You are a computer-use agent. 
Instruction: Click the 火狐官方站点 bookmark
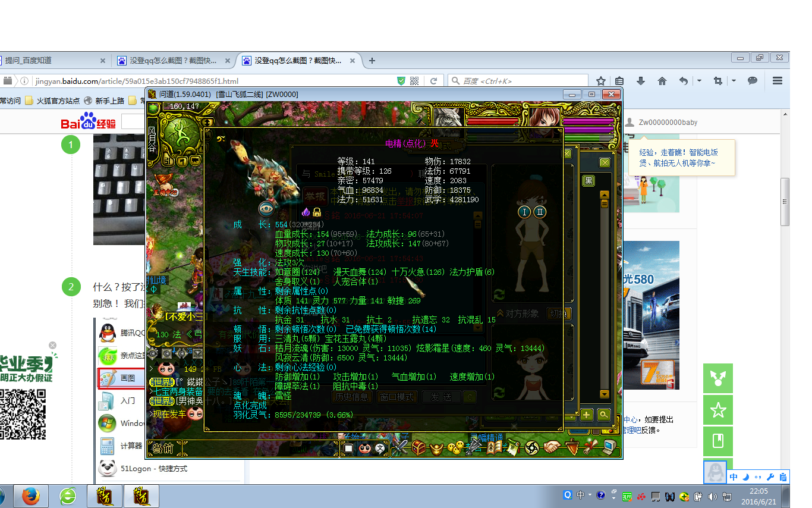click(57, 101)
